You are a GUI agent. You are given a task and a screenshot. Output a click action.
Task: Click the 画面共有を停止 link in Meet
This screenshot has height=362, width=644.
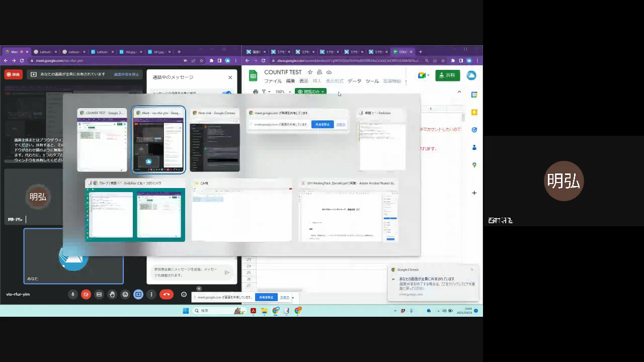tap(126, 74)
